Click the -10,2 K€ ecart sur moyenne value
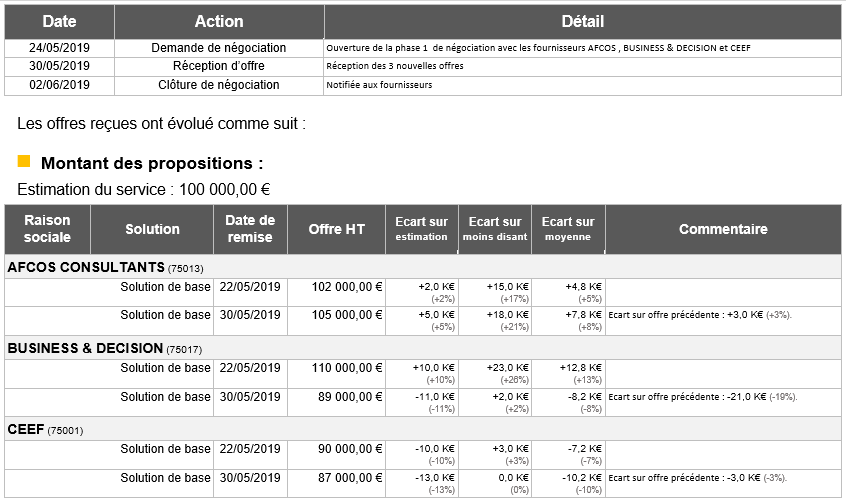 [x=582, y=478]
